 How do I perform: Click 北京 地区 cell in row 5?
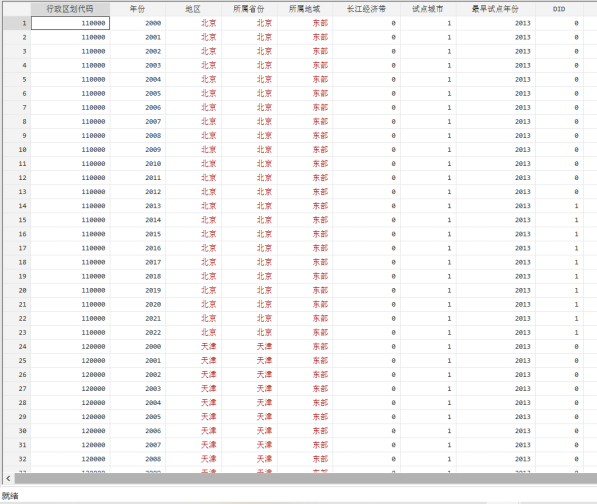coord(193,80)
